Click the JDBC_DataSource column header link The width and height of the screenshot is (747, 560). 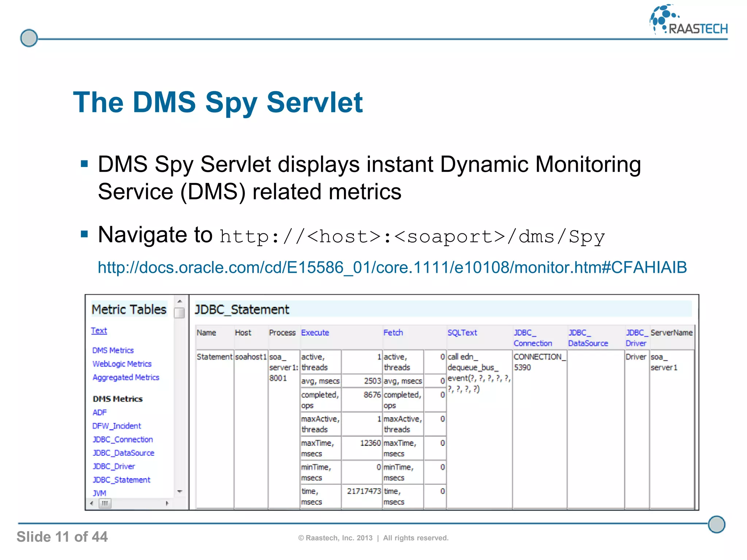coord(588,338)
